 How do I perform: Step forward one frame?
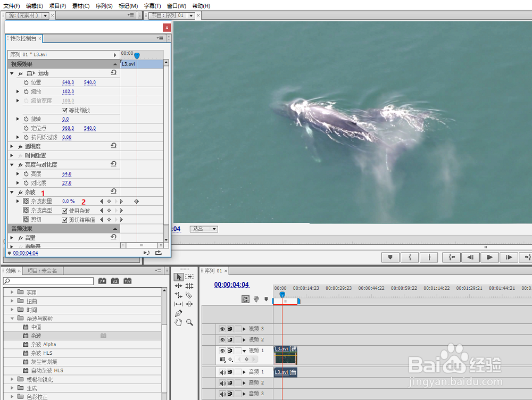[x=509, y=257]
